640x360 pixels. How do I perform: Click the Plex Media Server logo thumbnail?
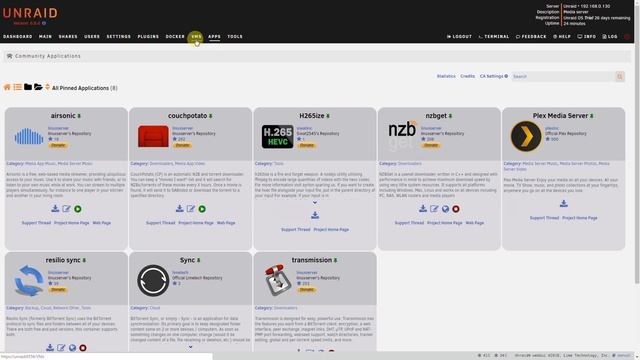coord(526,136)
